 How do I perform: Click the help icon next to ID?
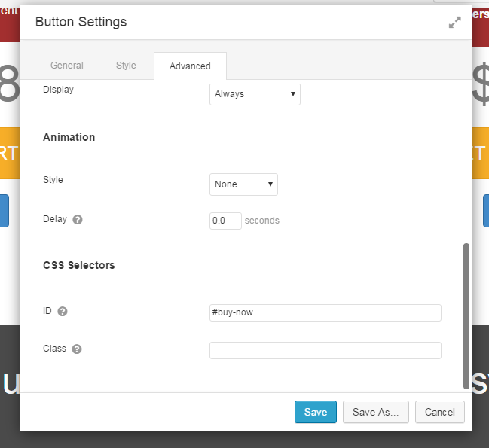[63, 312]
